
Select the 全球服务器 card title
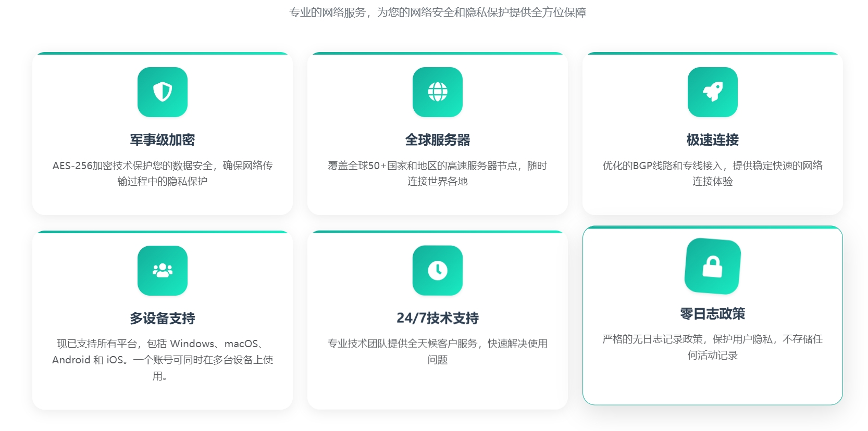pyautogui.click(x=438, y=140)
